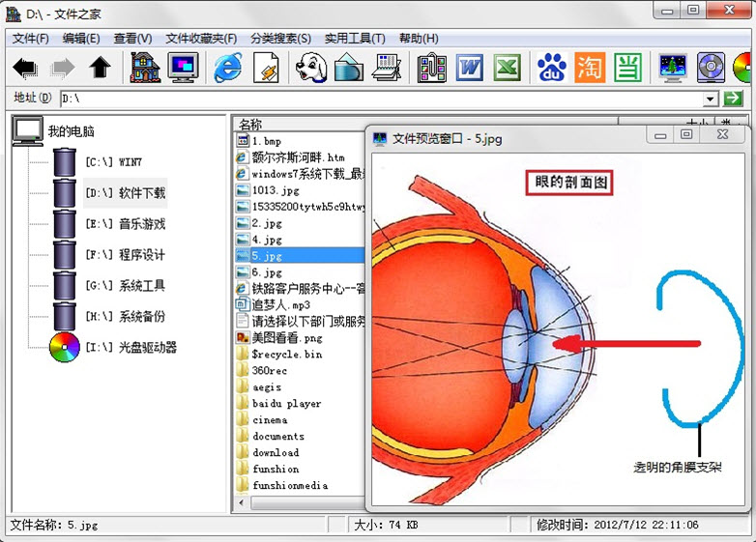Viewport: 756px width, 542px height.
Task: Select file 4.jpg
Action: (x=267, y=240)
